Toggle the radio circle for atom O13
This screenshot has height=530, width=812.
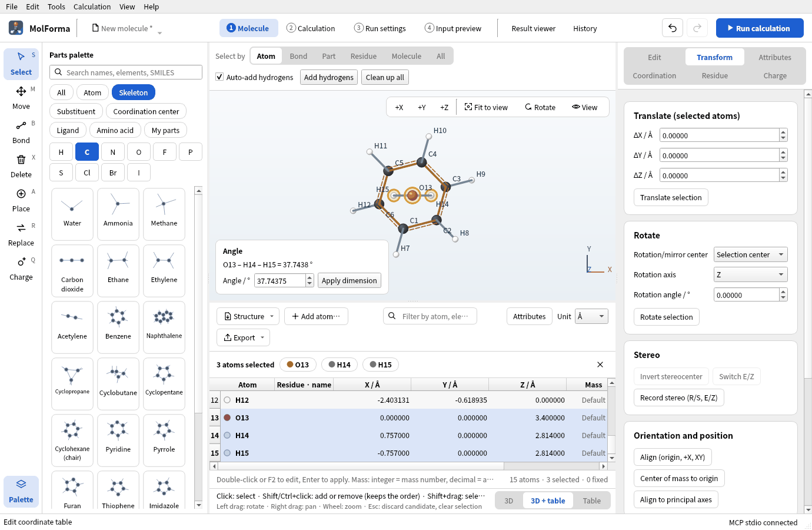(227, 418)
